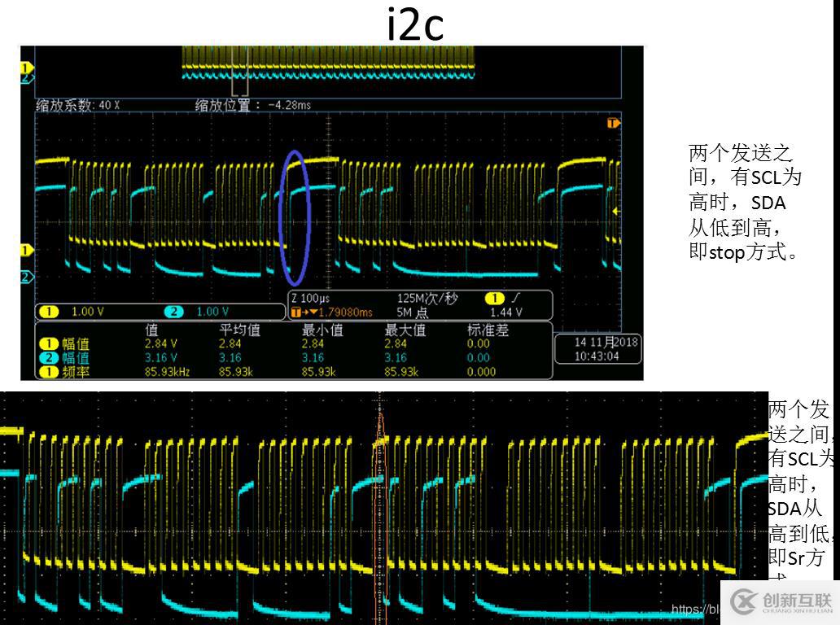Click the trigger position arrow on the right edge

pos(615,210)
